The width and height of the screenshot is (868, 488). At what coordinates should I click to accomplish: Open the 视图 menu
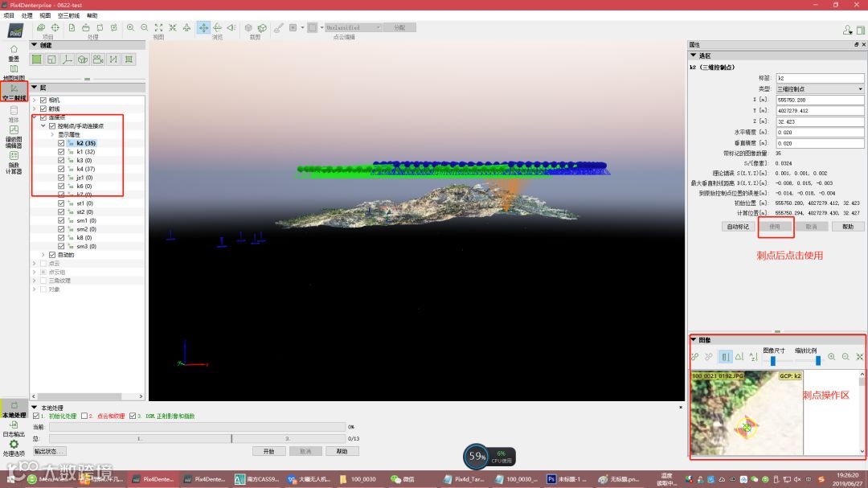click(45, 15)
